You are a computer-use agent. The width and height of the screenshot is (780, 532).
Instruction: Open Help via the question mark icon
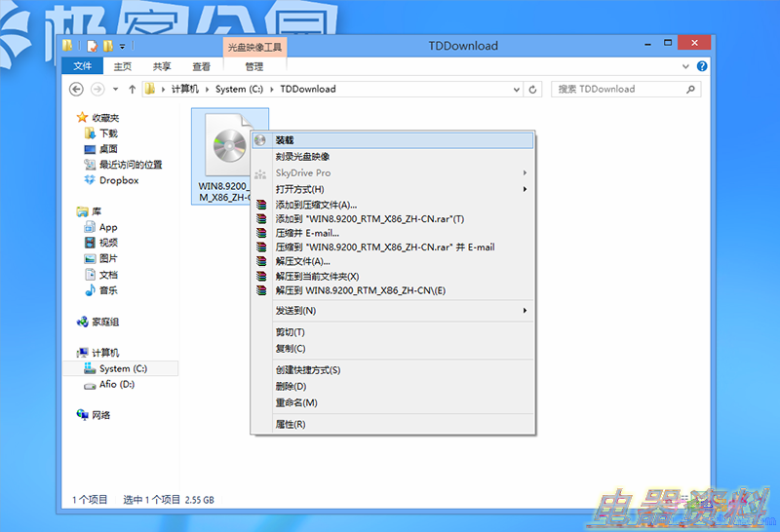(x=702, y=66)
